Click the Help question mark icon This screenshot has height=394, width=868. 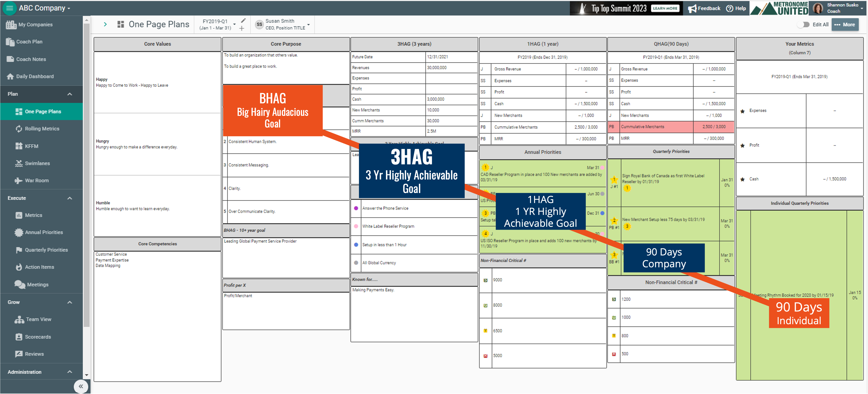tap(730, 8)
